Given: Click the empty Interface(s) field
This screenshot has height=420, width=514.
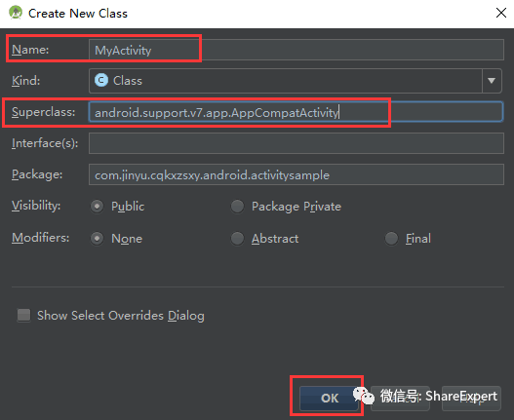Looking at the screenshot, I should (x=297, y=143).
